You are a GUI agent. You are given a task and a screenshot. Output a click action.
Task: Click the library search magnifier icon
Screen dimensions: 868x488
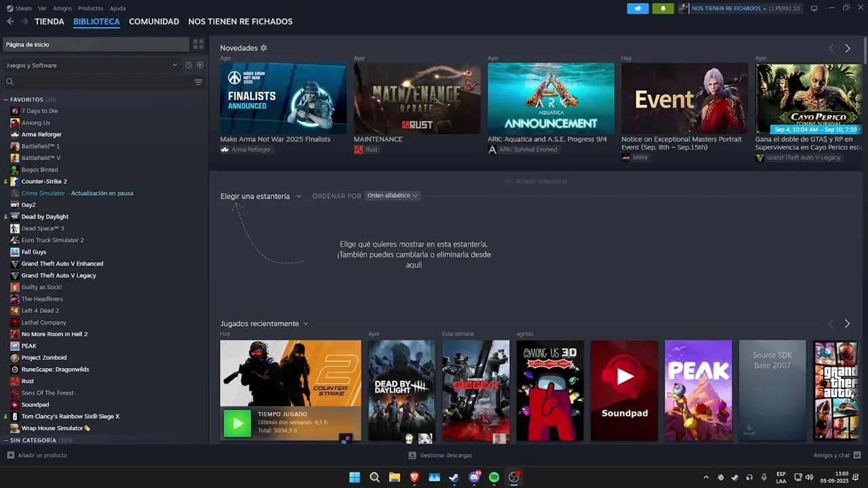9,82
